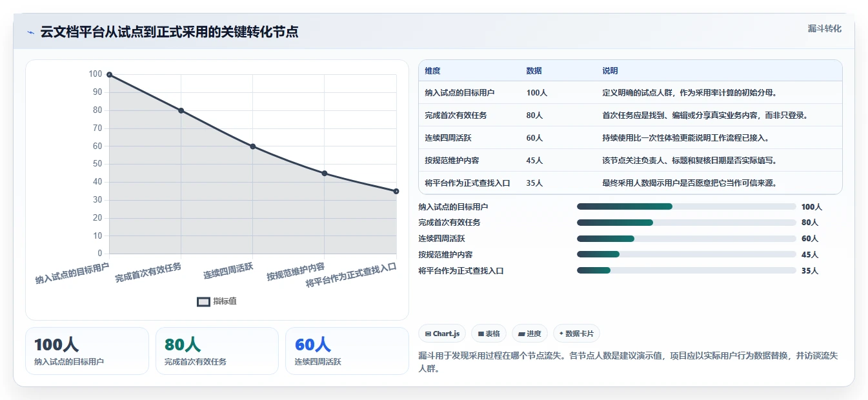Select the 进度 tag chip
Screen dimensions: 868x400
point(529,334)
